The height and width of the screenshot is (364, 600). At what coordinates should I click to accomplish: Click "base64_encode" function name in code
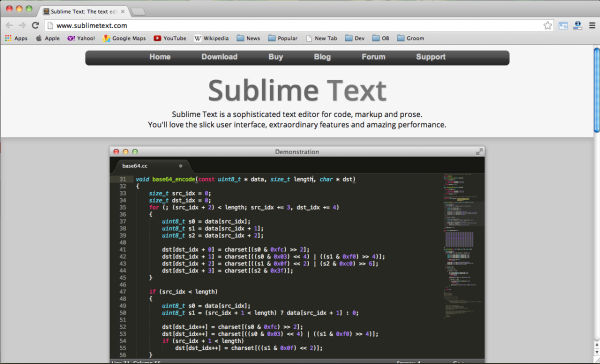174,179
